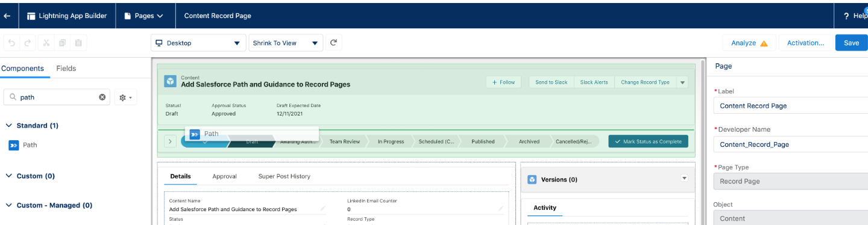The width and height of the screenshot is (868, 225).
Task: Collapse the Custom (0) section
Action: (30, 176)
